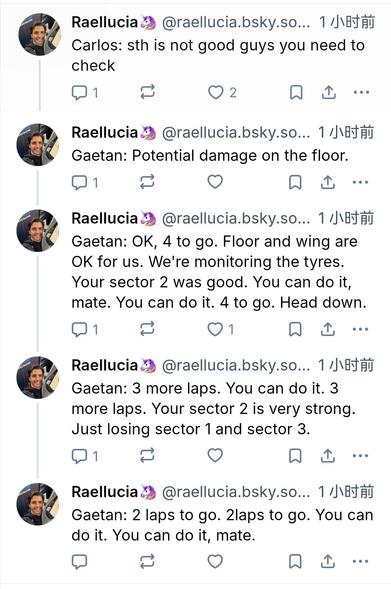Open Raellucia profile name on first post
391x589 pixels.
(x=105, y=22)
